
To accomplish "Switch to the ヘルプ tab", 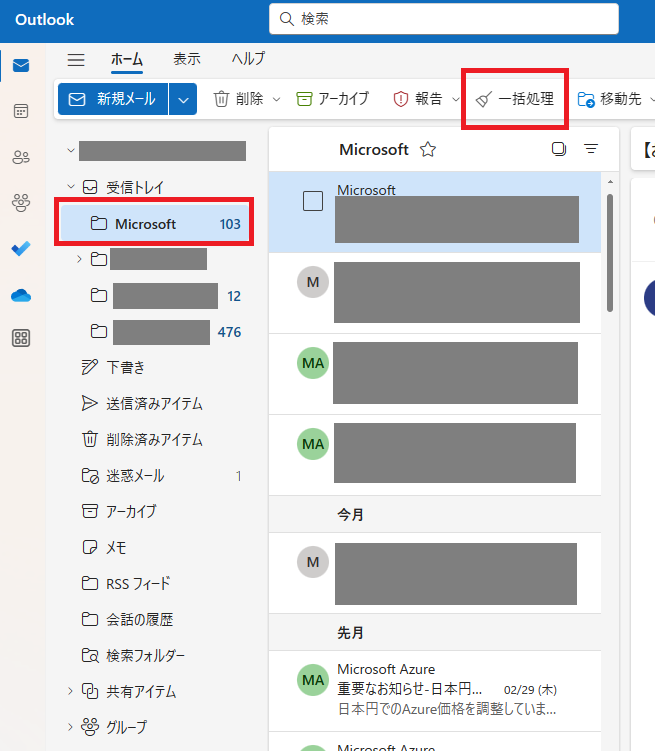I will (248, 59).
